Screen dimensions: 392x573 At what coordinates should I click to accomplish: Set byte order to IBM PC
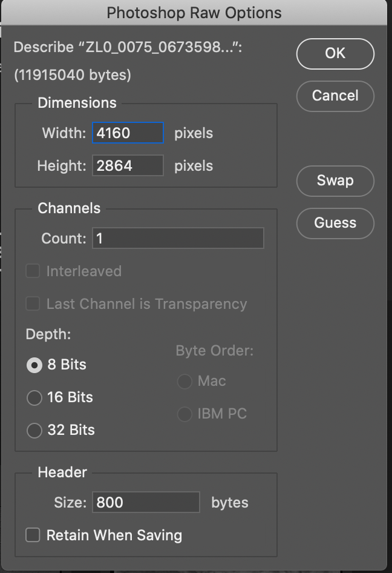tap(185, 414)
